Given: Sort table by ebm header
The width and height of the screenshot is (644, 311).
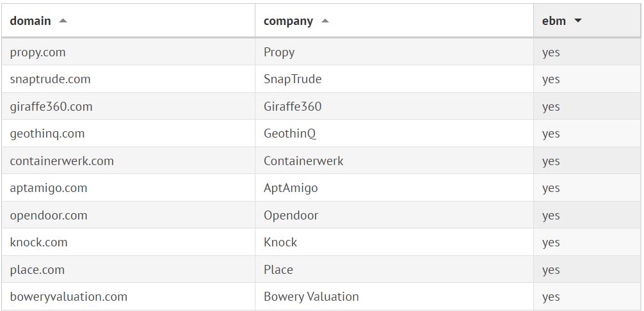Looking at the screenshot, I should 554,20.
